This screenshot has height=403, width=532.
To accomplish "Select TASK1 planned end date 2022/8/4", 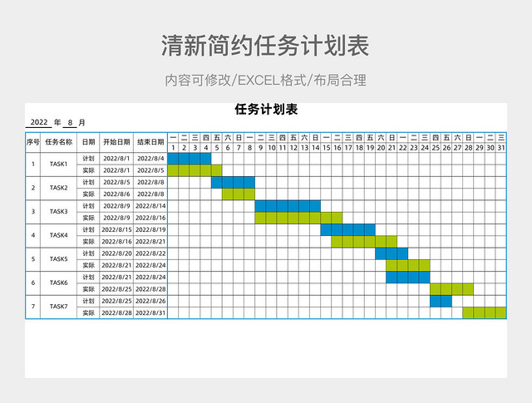I will tap(150, 159).
